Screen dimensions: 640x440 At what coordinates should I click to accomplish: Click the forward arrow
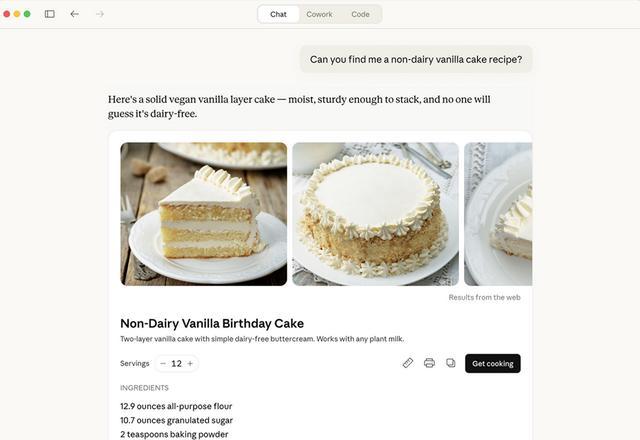point(99,14)
